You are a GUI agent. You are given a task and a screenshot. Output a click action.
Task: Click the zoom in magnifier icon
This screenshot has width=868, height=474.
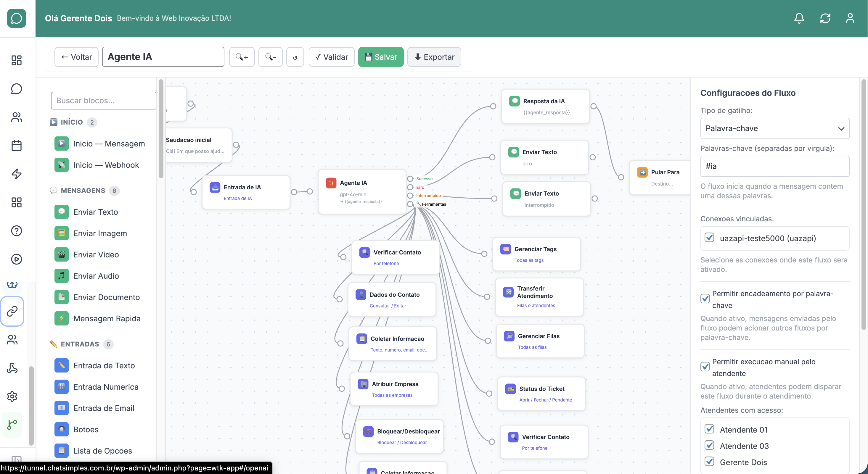click(x=242, y=57)
